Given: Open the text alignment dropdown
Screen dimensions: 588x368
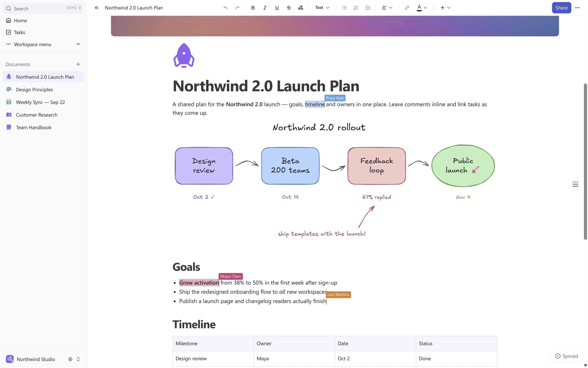Looking at the screenshot, I should click(x=387, y=8).
